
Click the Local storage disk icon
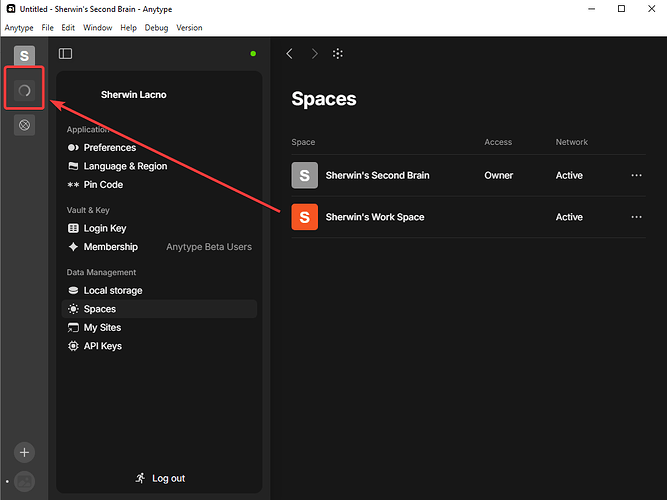click(73, 291)
